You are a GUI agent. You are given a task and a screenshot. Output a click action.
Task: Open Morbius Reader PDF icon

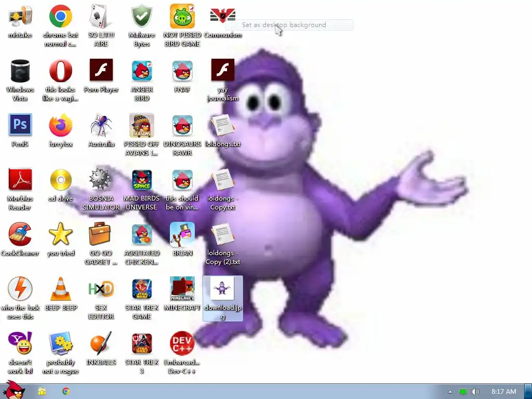20,179
